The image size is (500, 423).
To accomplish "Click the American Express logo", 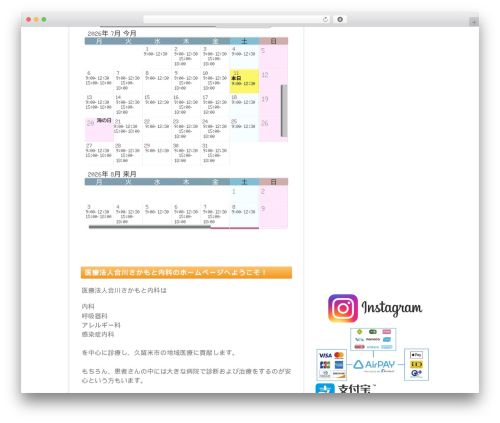I will [x=339, y=365].
